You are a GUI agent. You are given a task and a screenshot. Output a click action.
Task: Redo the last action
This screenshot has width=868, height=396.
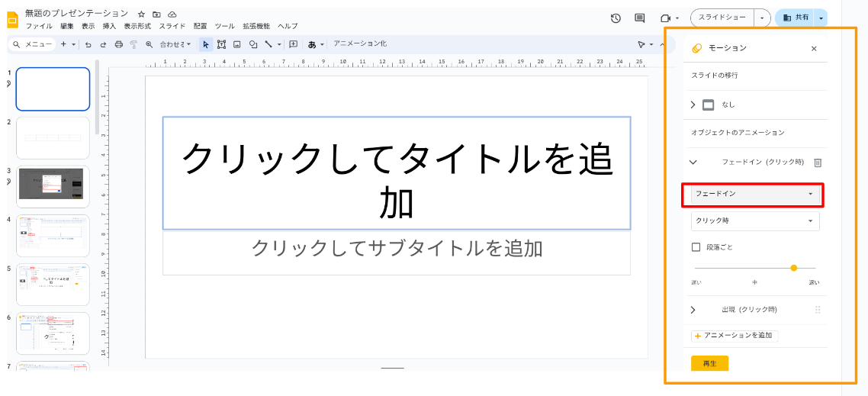[103, 44]
